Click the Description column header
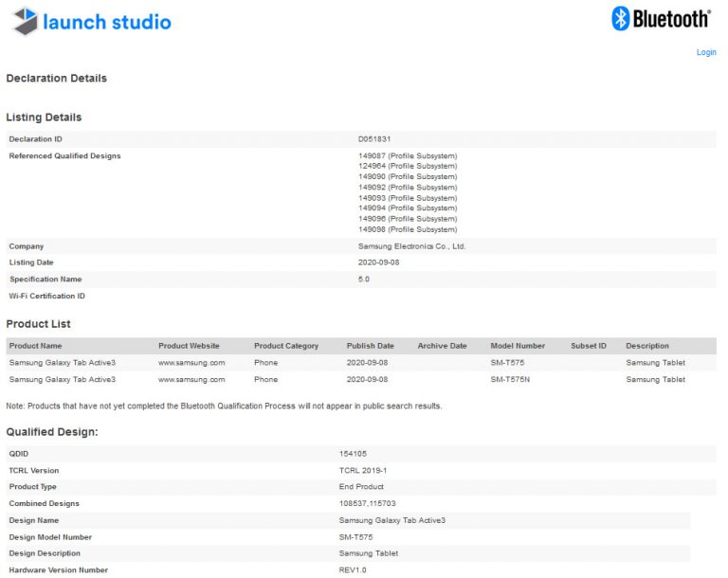The width and height of the screenshot is (728, 578). [x=647, y=346]
